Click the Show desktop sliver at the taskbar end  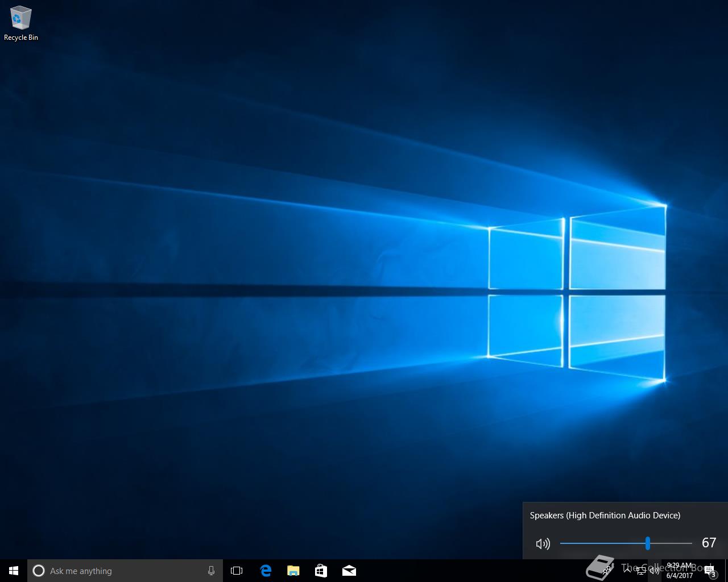click(x=726, y=571)
